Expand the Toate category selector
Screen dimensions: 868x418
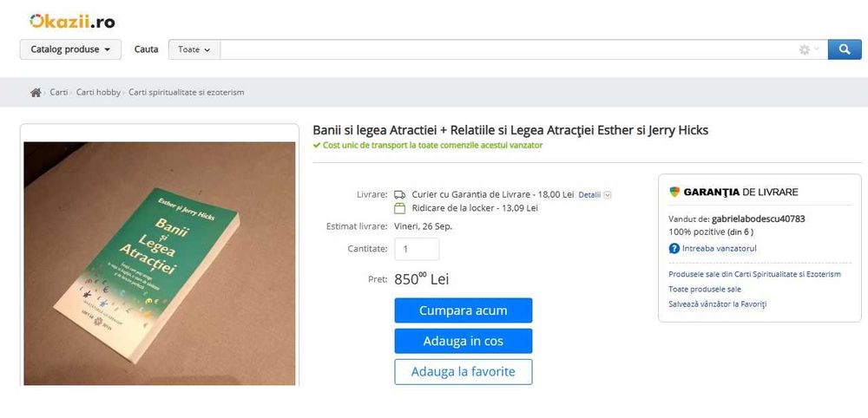click(x=194, y=49)
